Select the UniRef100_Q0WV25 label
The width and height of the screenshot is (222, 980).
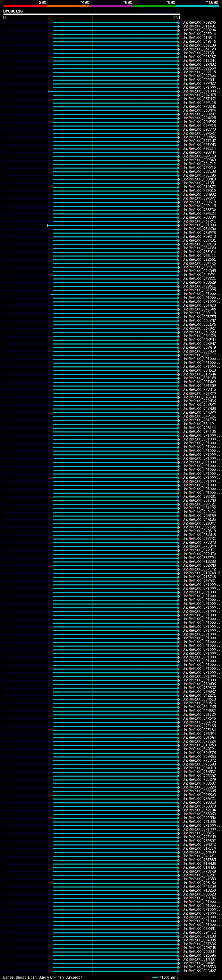pyautogui.click(x=199, y=118)
